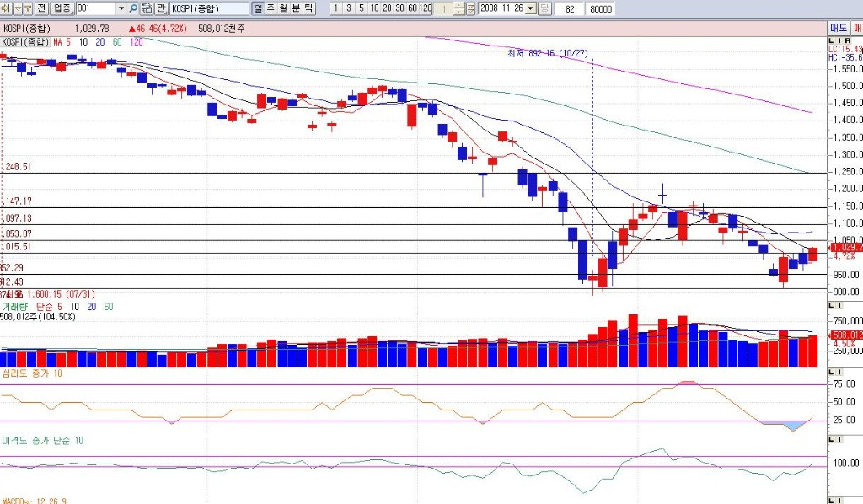Open the stock code 001 dropdown
This screenshot has height=504, width=863.
point(121,8)
